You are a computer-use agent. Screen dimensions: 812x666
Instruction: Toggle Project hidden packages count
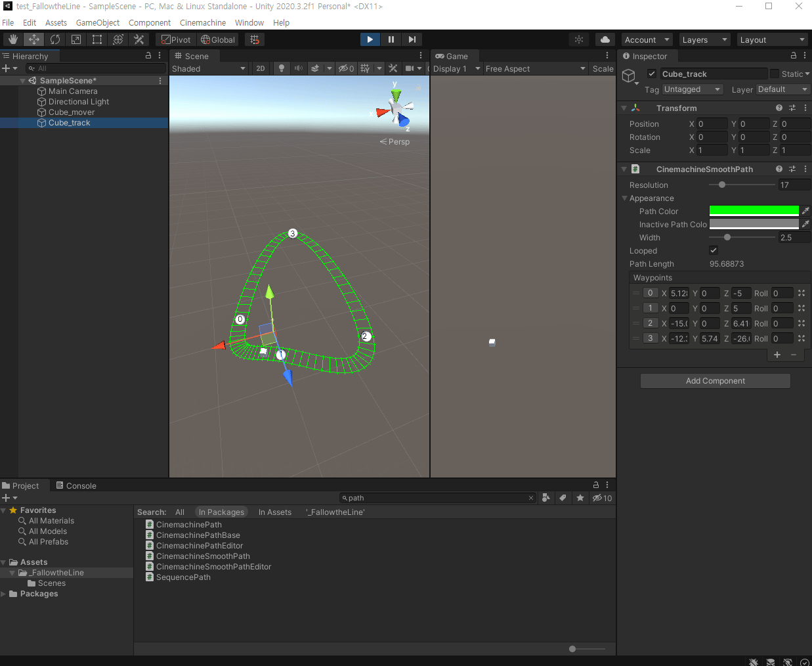pos(602,498)
